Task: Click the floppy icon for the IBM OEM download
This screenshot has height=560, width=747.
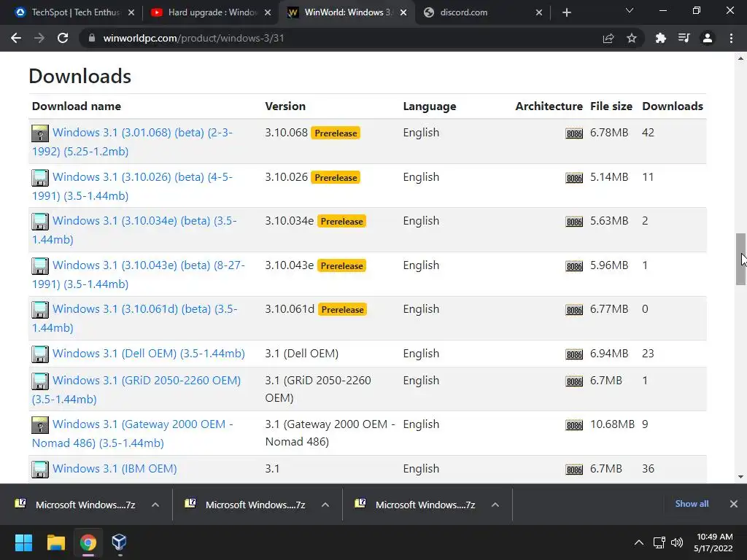Action: click(x=40, y=469)
